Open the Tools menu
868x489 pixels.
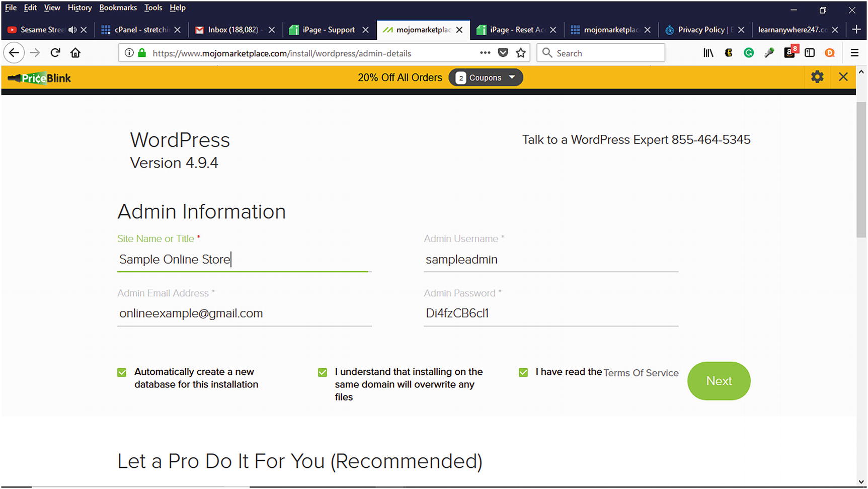(x=153, y=8)
